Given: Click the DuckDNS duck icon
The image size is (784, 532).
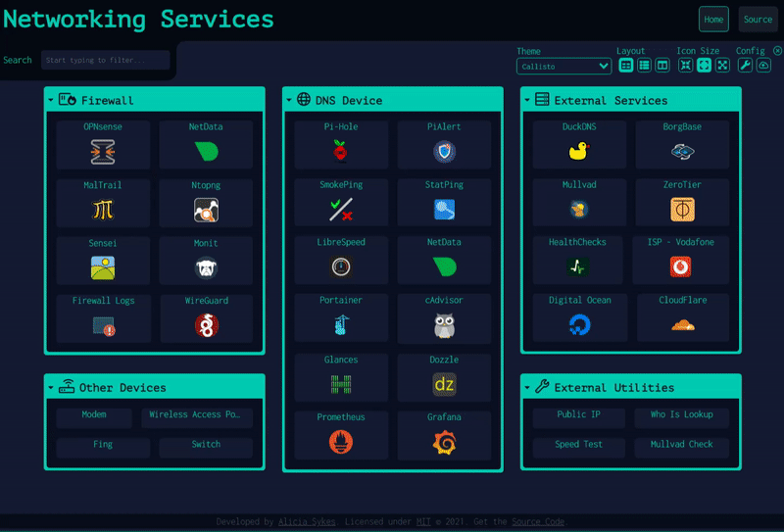Looking at the screenshot, I should coord(579,151).
